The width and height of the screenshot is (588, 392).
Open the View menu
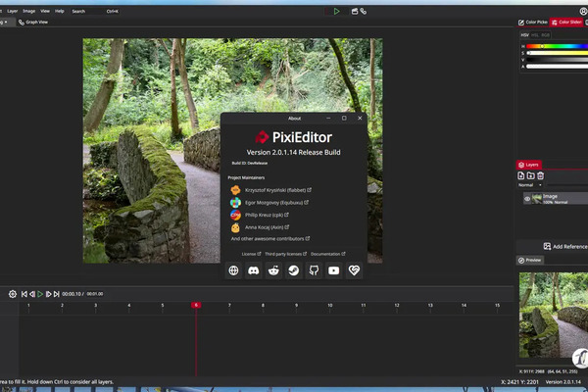click(45, 11)
